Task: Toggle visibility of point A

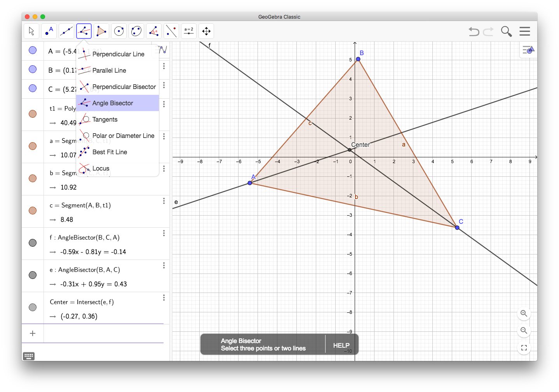Action: click(32, 50)
